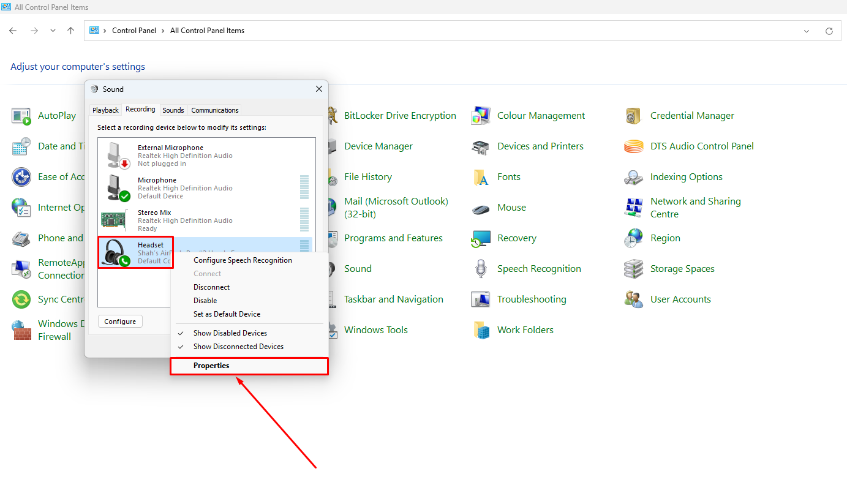Click the Configure button in Sound dialog

pyautogui.click(x=120, y=322)
